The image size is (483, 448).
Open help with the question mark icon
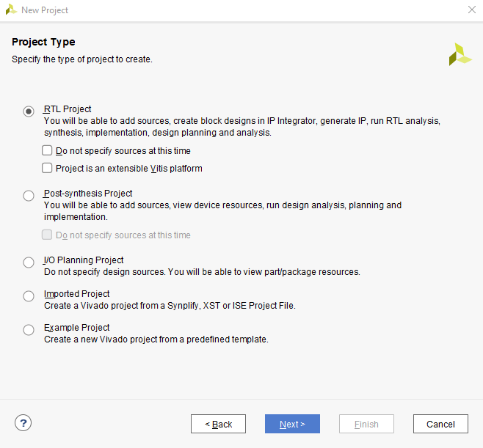click(23, 423)
